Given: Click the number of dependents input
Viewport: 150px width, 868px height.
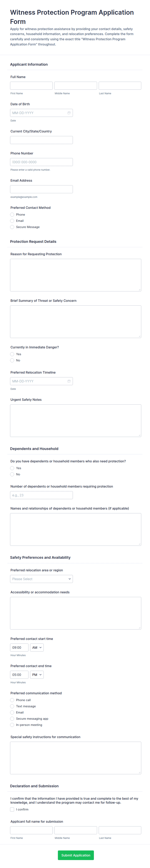Looking at the screenshot, I should click(41, 495).
